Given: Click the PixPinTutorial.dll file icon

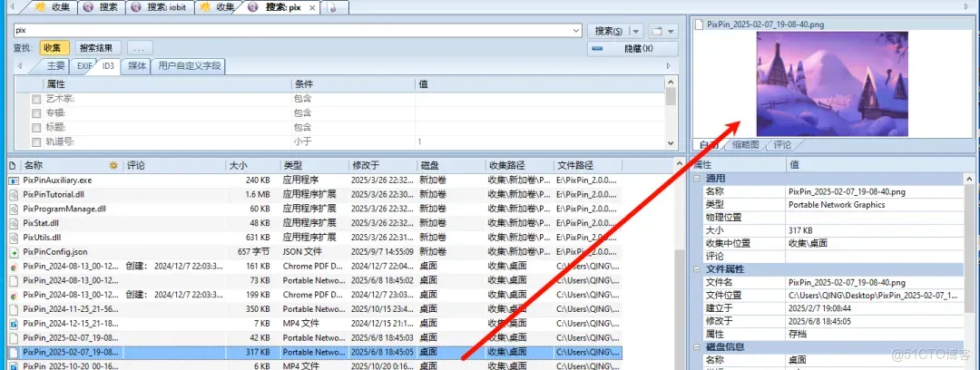Looking at the screenshot, I should point(14,194).
